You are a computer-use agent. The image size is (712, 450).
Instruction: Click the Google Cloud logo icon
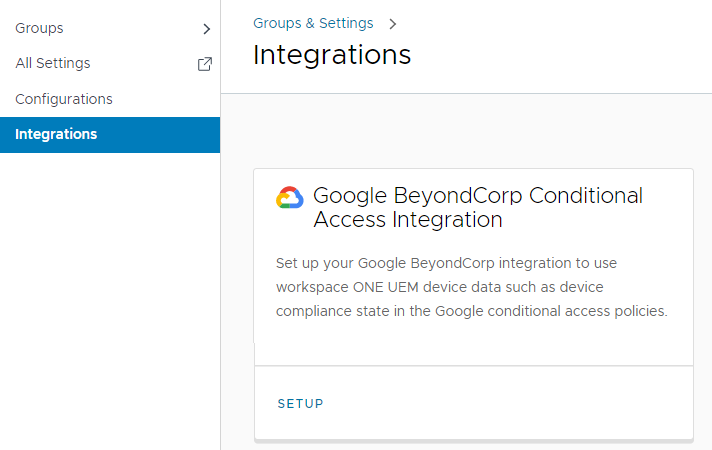point(290,198)
